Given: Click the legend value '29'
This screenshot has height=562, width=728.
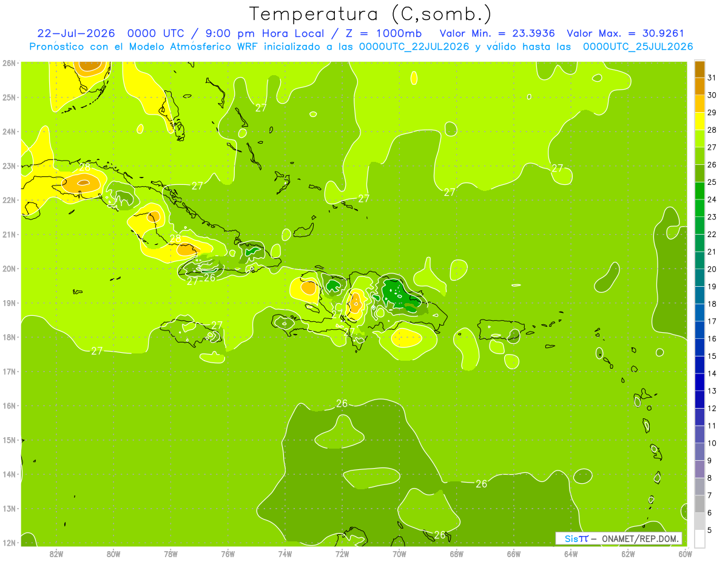Looking at the screenshot, I should pyautogui.click(x=712, y=113).
